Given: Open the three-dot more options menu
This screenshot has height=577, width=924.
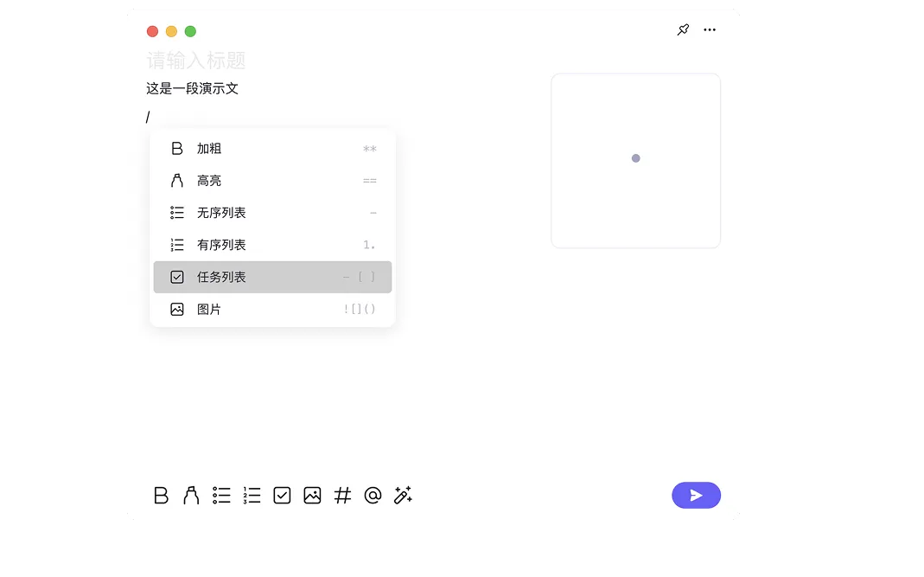Looking at the screenshot, I should coord(710,29).
